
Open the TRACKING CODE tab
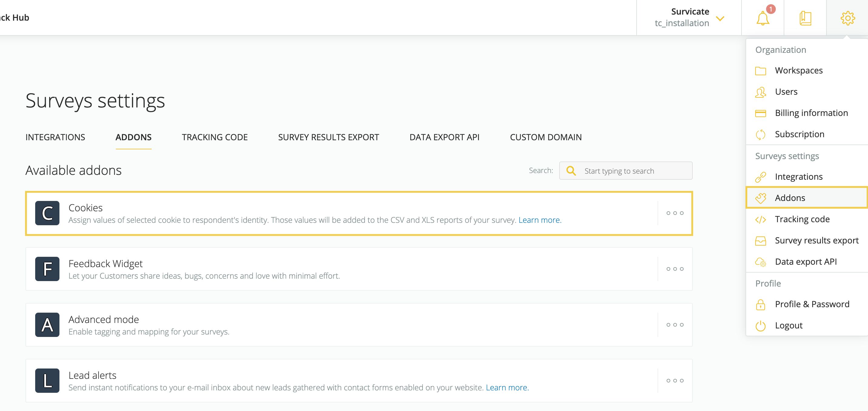click(215, 137)
